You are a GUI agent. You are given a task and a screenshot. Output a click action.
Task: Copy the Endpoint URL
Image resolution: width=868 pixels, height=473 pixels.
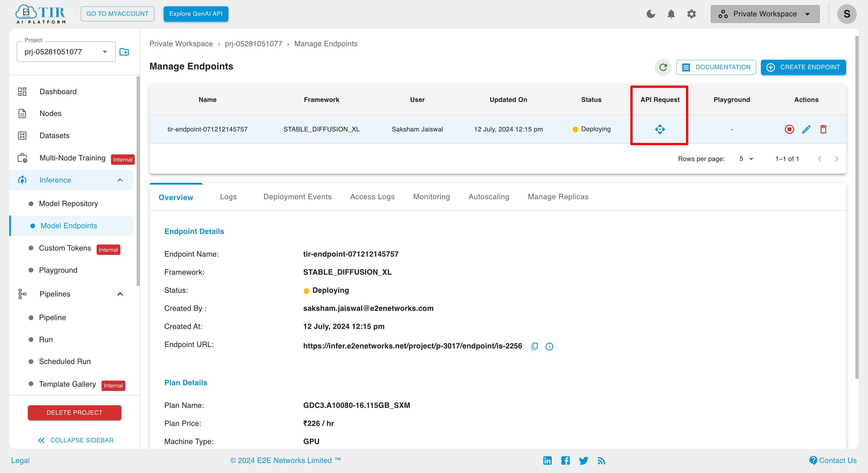point(534,346)
